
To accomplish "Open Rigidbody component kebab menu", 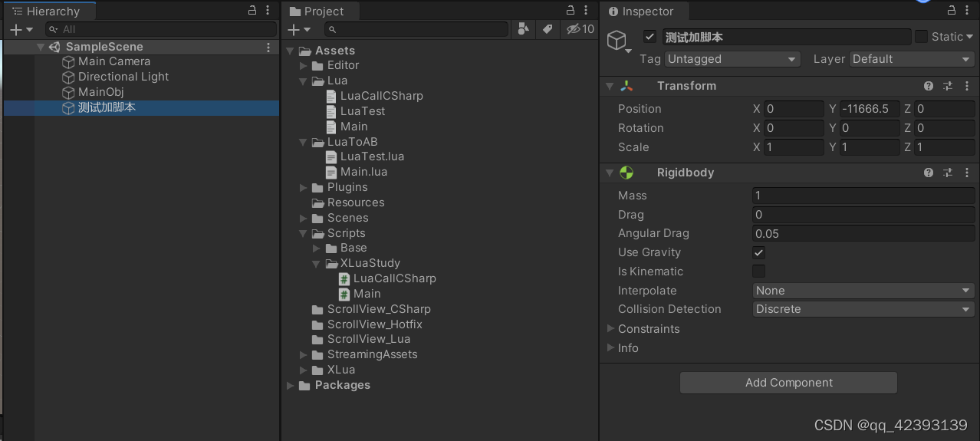I will (967, 173).
